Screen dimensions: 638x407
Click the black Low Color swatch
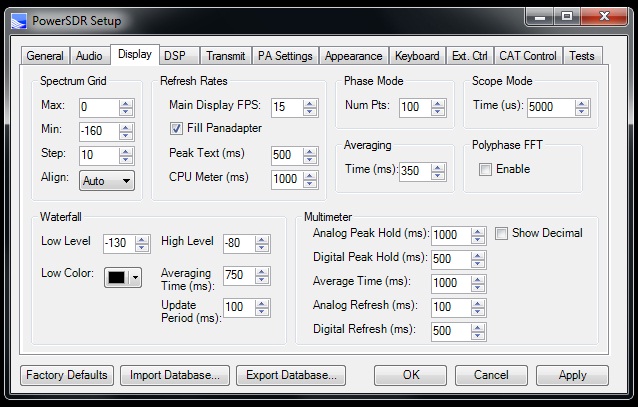[116, 278]
